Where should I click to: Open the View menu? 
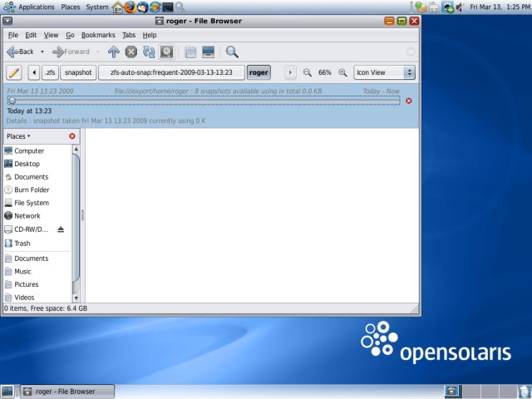pos(51,35)
